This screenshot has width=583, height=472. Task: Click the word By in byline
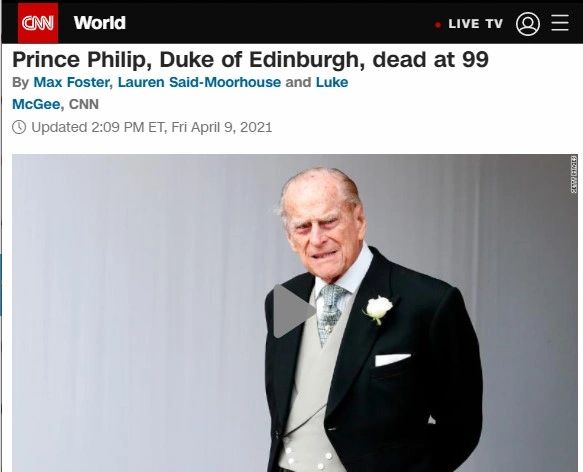pyautogui.click(x=20, y=83)
